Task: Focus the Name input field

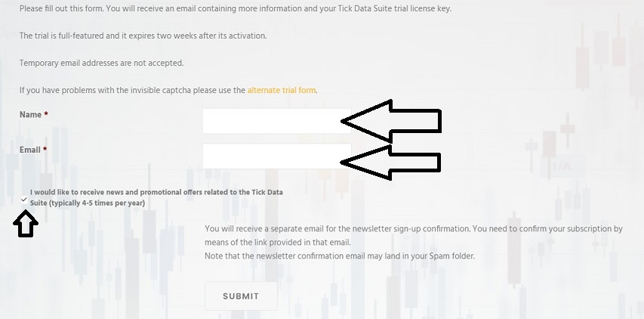Action: (x=277, y=121)
